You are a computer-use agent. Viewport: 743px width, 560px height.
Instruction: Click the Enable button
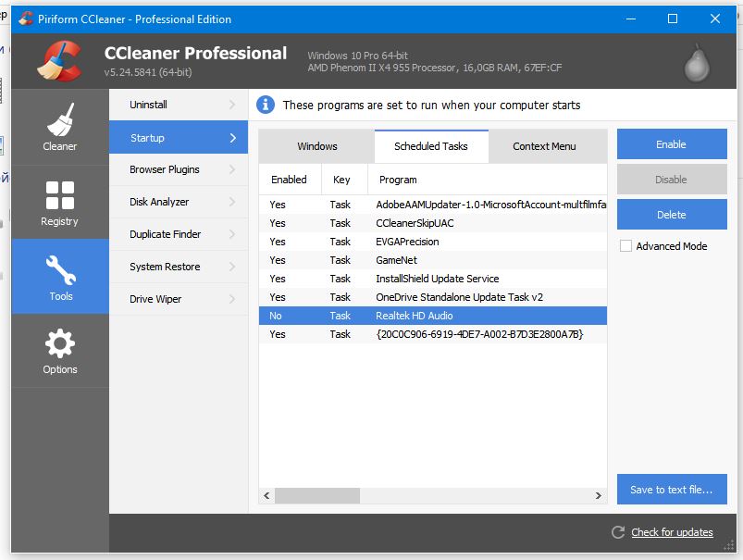click(672, 144)
